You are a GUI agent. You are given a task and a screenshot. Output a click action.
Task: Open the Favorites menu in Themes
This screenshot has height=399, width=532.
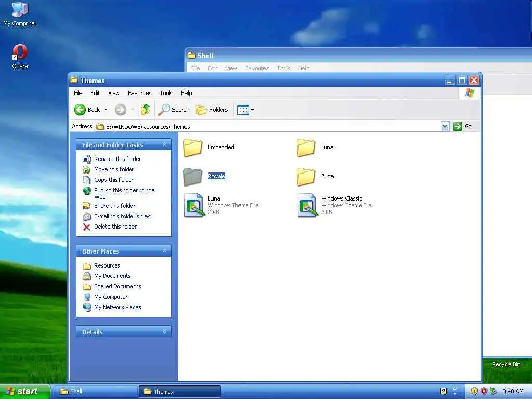point(139,93)
